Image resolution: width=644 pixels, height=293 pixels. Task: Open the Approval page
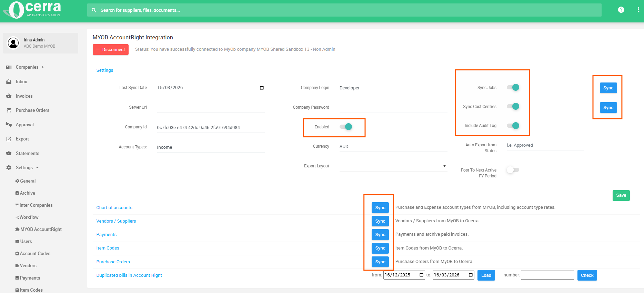tap(25, 125)
